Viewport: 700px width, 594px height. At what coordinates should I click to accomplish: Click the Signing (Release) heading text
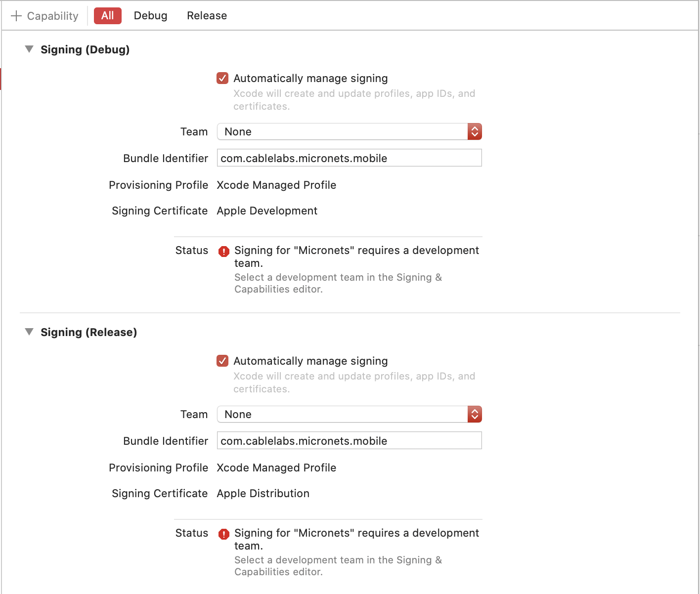point(89,332)
